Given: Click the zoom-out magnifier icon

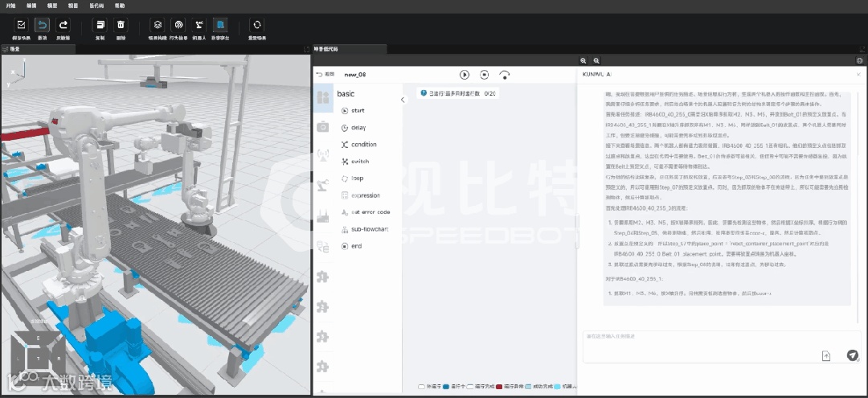Looking at the screenshot, I should click(x=596, y=60).
